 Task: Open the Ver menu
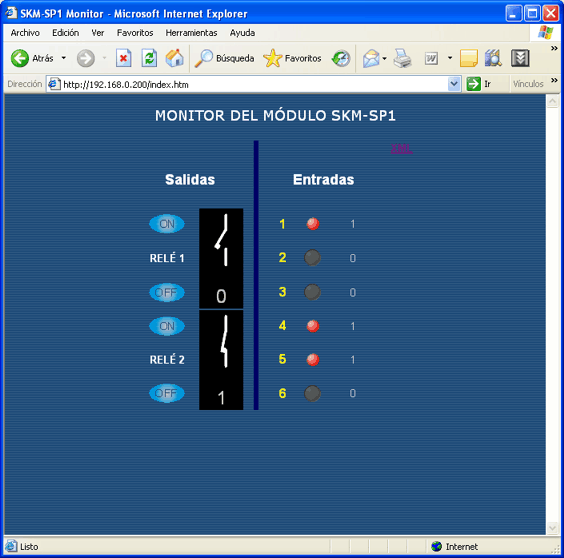pos(97,33)
